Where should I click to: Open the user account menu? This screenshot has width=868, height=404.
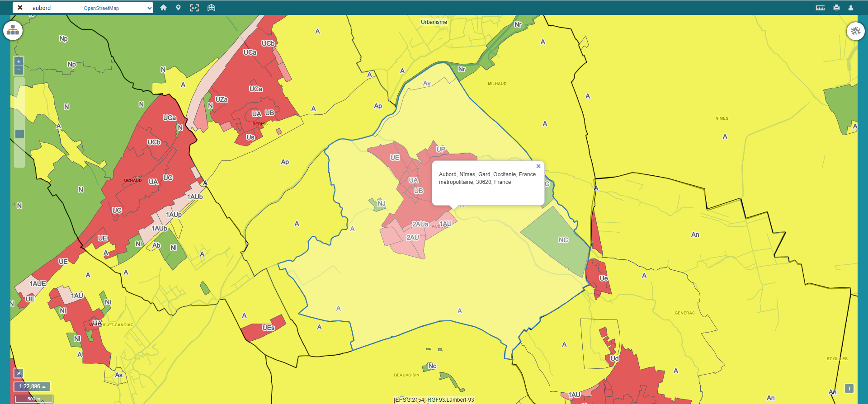tap(851, 8)
